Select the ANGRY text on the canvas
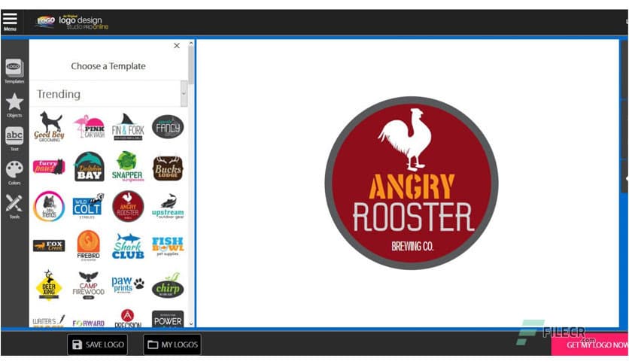Viewport: 629px width, 364px height. pyautogui.click(x=412, y=187)
